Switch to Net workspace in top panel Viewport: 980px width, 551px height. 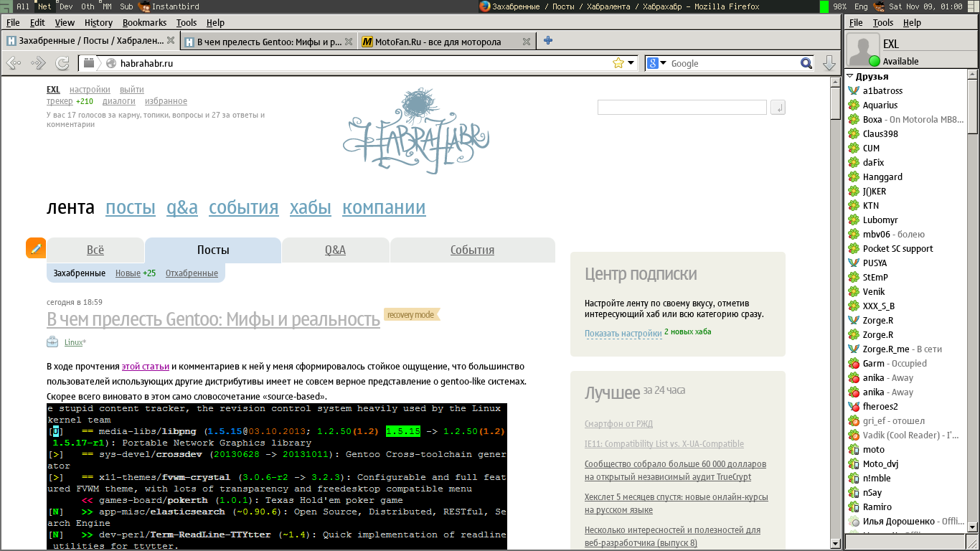click(44, 6)
